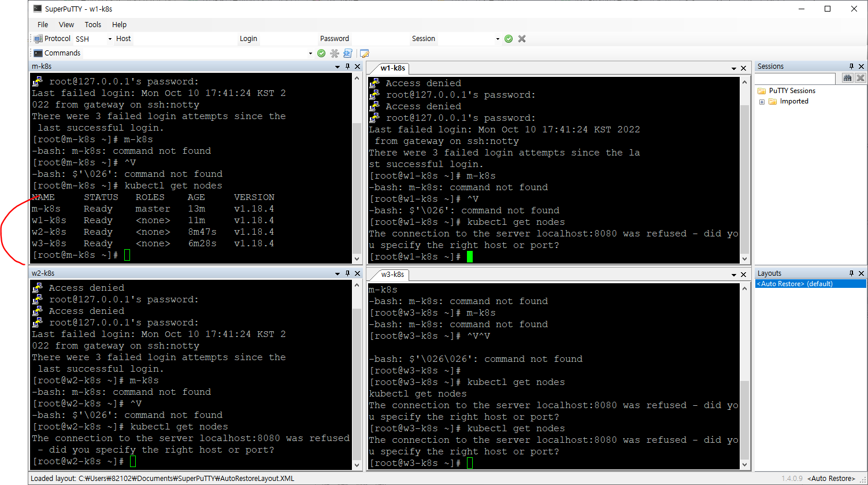Open the View menu
The image size is (868, 485).
click(66, 25)
